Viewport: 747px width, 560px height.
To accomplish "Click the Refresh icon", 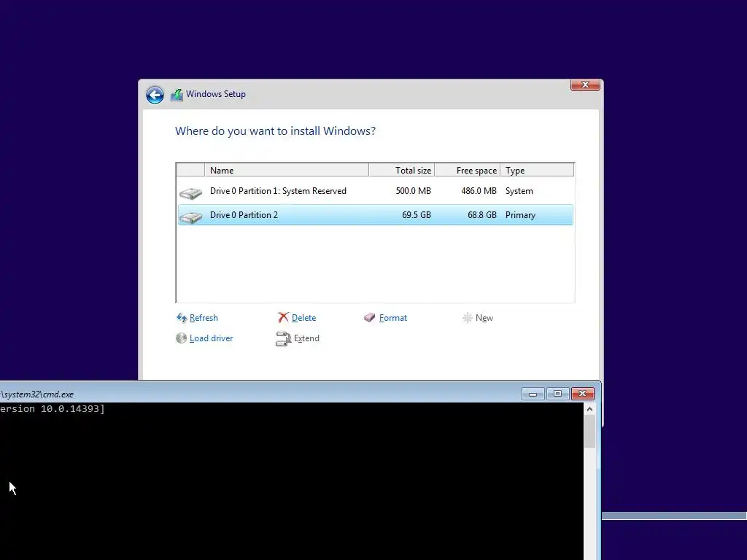I will click(182, 318).
